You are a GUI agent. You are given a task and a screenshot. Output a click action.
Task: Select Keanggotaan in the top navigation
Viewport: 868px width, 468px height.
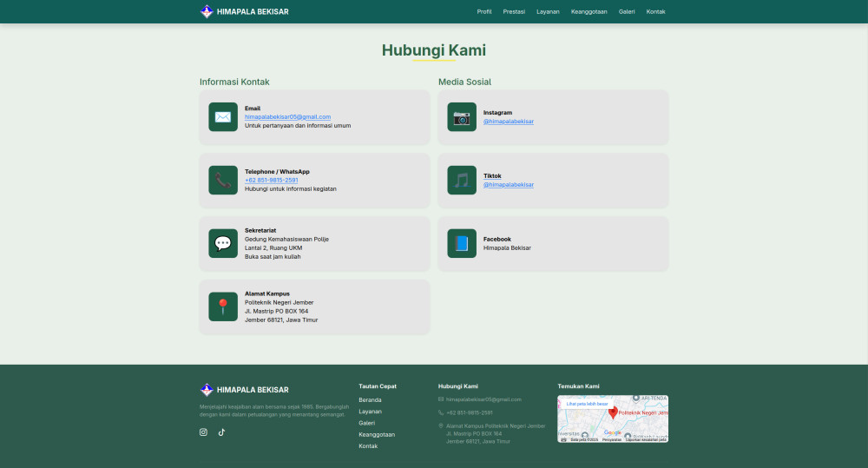[x=589, y=11]
